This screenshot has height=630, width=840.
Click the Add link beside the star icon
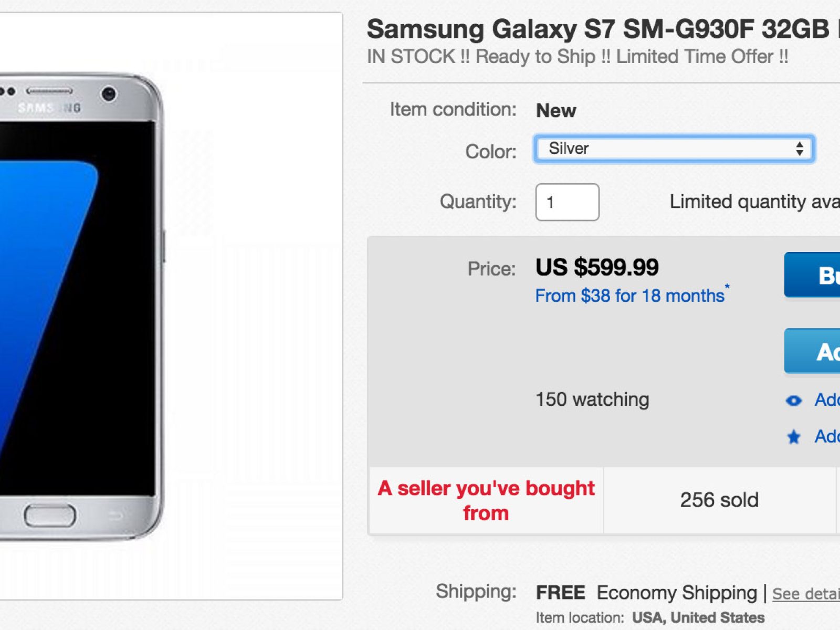tap(827, 436)
